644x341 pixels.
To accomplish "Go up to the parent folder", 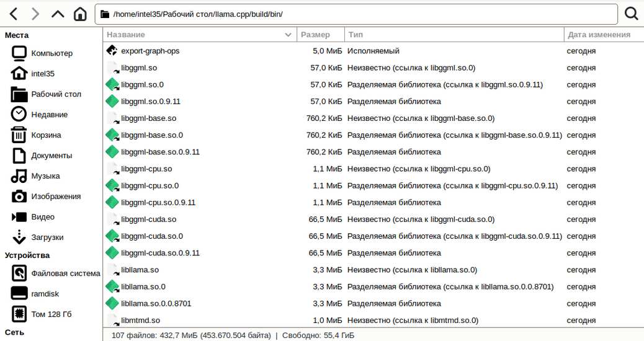I will 58,14.
